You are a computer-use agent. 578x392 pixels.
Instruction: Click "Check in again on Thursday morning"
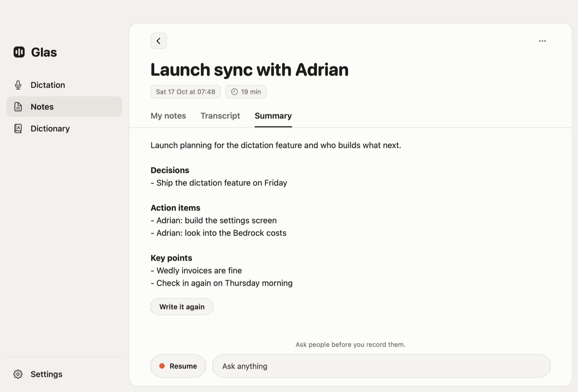[221, 283]
